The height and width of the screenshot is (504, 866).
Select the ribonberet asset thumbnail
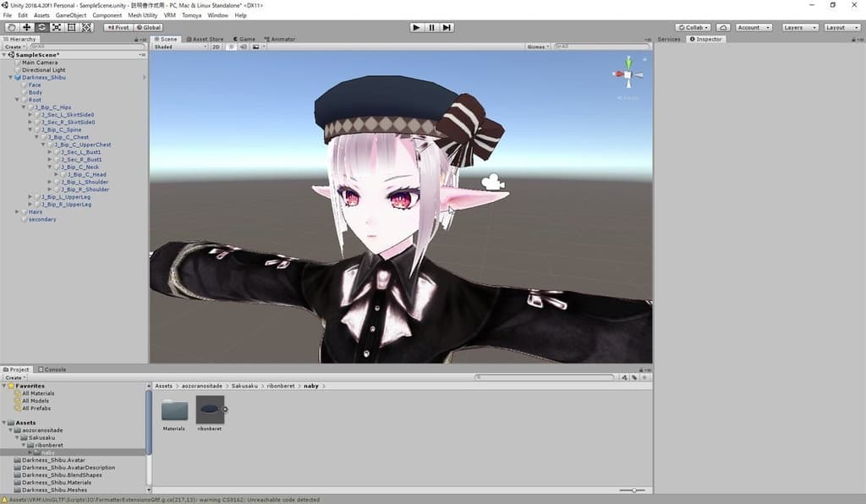pyautogui.click(x=210, y=410)
